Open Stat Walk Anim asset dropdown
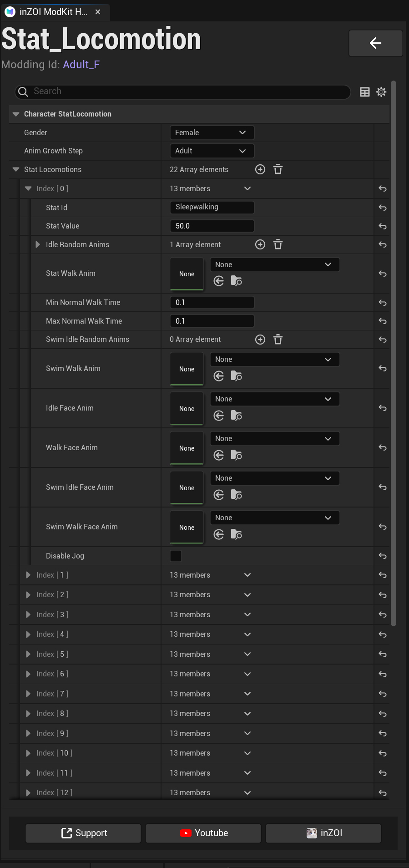The width and height of the screenshot is (409, 868). pyautogui.click(x=275, y=264)
